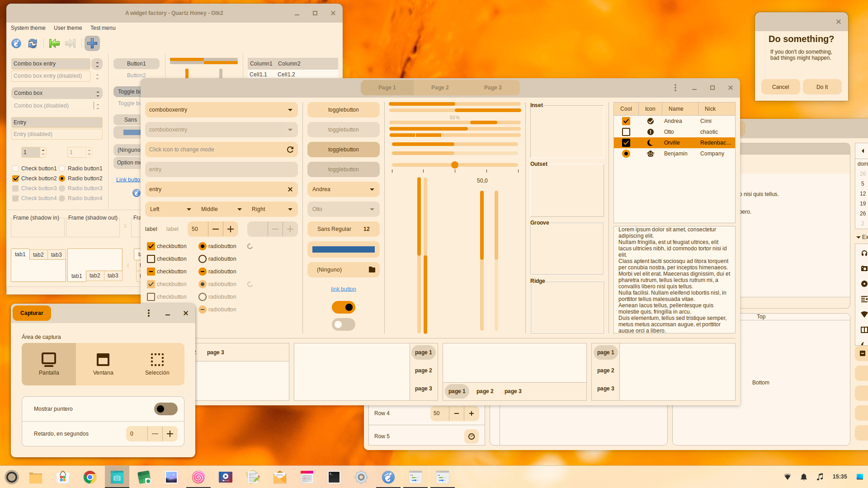Click the blue plus add icon
This screenshot has height=488, width=868.
pos(92,43)
